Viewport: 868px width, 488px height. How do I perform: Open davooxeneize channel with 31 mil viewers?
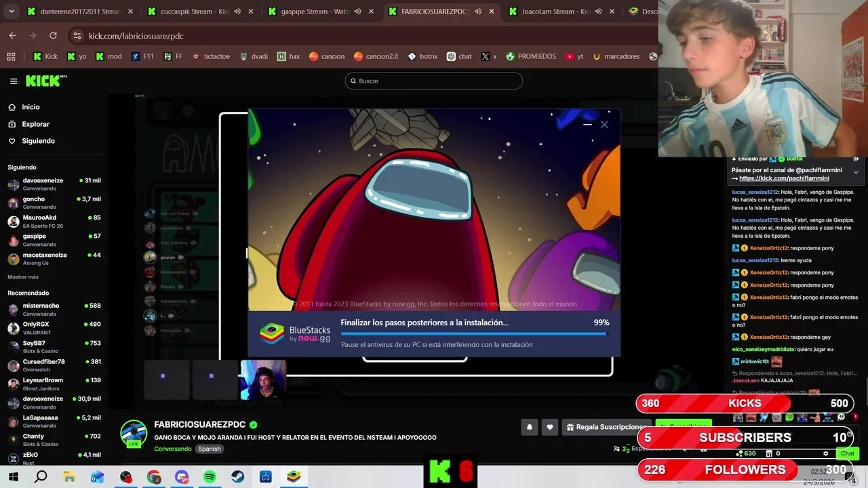tap(54, 184)
